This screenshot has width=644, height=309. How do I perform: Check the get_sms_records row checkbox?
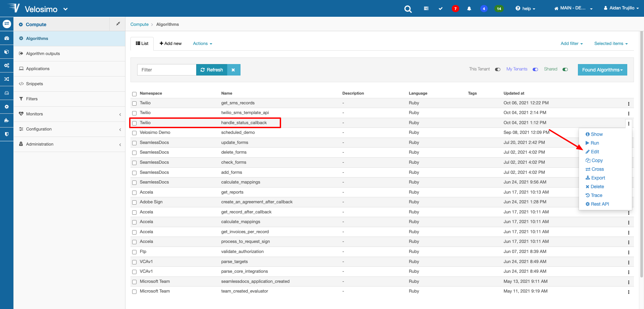134,104
